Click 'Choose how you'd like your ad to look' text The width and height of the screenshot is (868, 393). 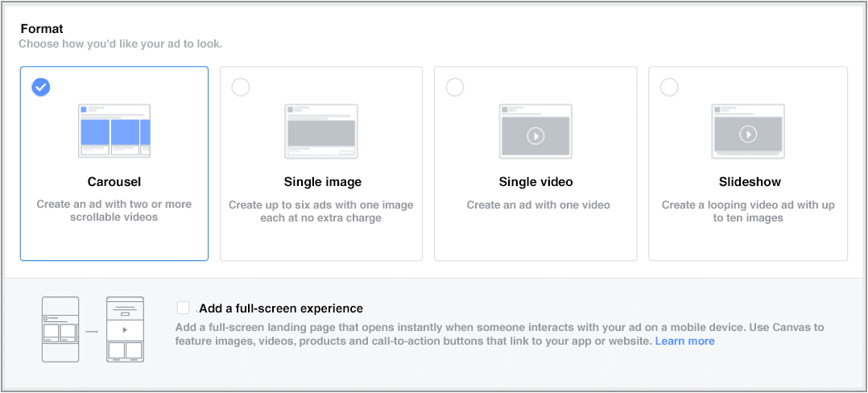[121, 43]
